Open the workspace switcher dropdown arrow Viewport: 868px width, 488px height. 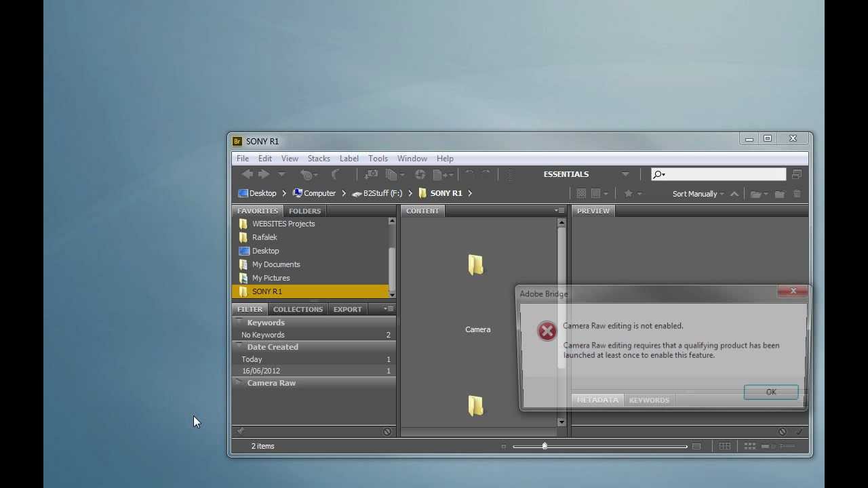(625, 175)
